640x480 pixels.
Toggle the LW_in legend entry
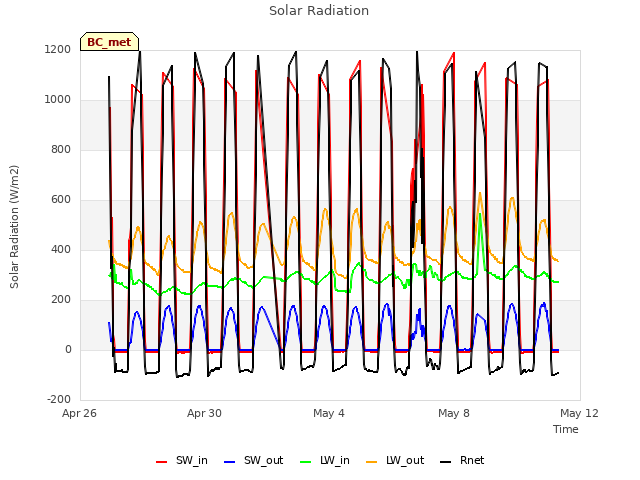tap(325, 460)
